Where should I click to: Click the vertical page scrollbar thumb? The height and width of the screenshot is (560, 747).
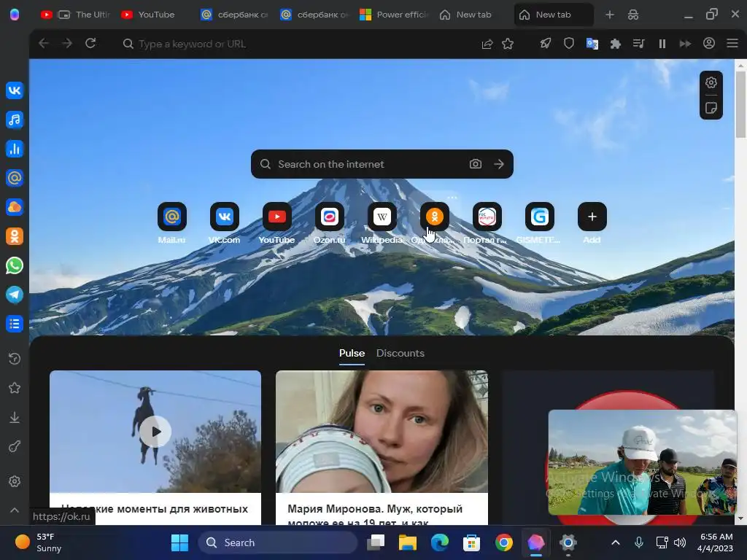click(740, 104)
